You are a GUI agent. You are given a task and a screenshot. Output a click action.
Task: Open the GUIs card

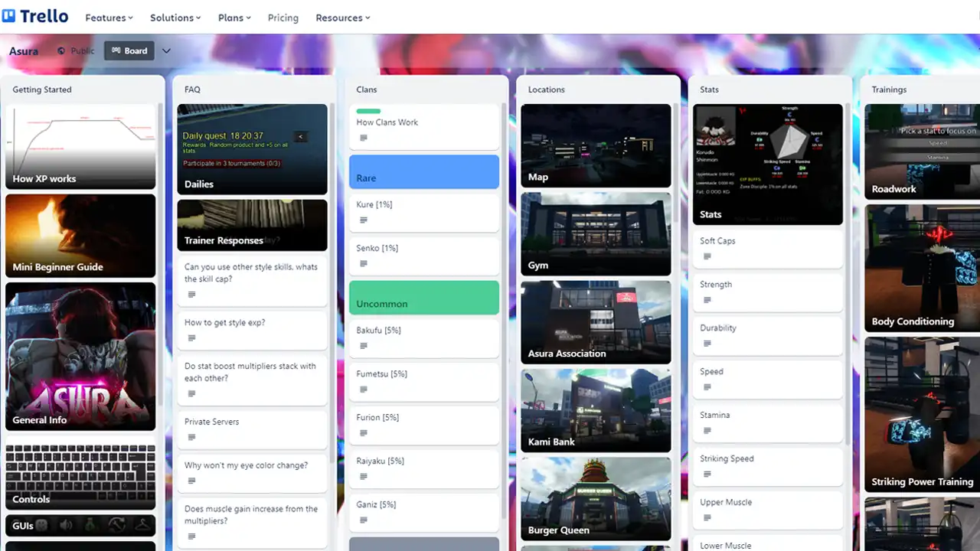pos(80,526)
